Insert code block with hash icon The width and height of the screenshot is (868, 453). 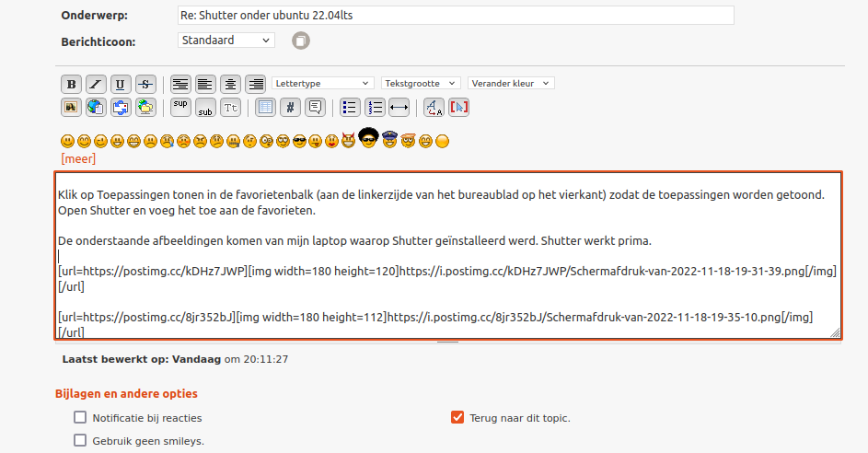click(290, 108)
